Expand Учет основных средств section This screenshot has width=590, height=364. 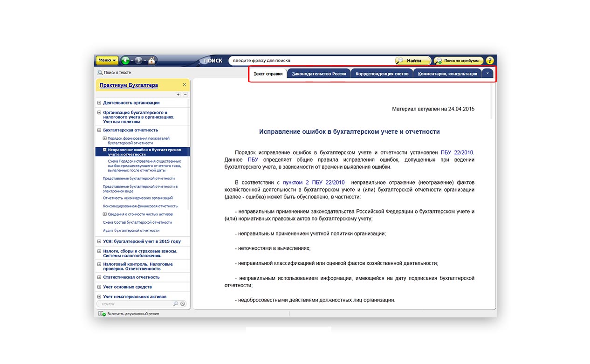coord(99,287)
